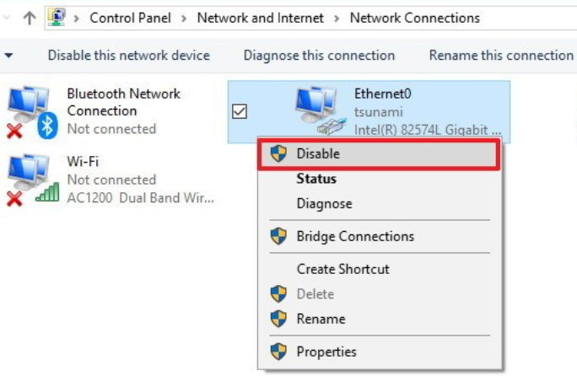577x392 pixels.
Task: Click the Up arrow navigation icon
Action: point(29,18)
